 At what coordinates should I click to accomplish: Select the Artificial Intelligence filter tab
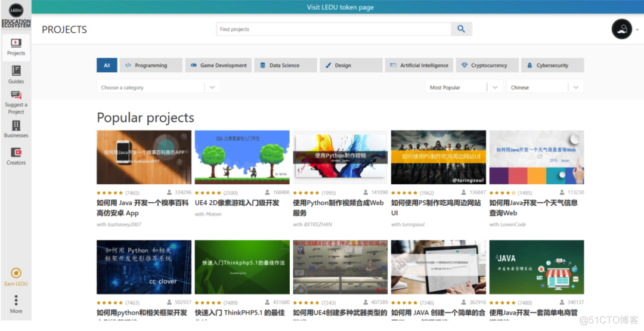(x=419, y=65)
